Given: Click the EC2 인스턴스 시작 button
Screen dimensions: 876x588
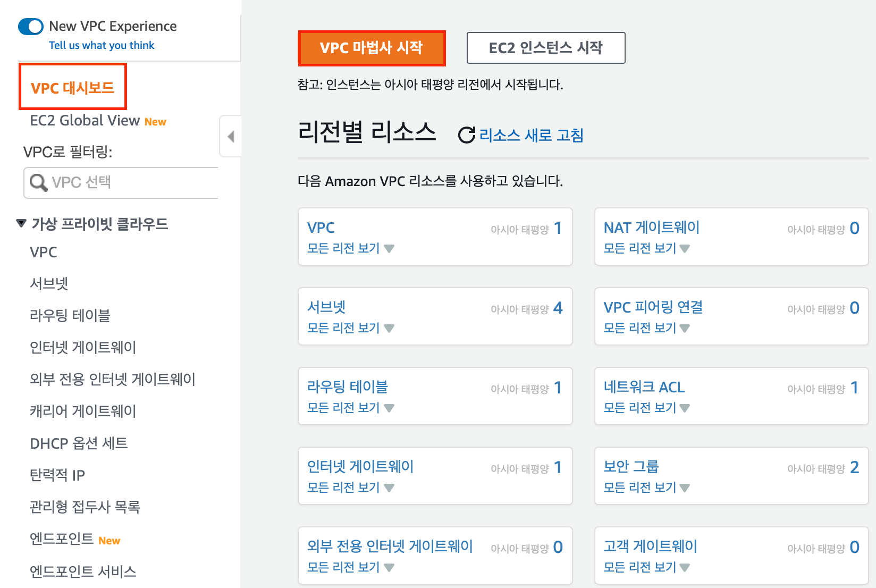Looking at the screenshot, I should coord(546,48).
